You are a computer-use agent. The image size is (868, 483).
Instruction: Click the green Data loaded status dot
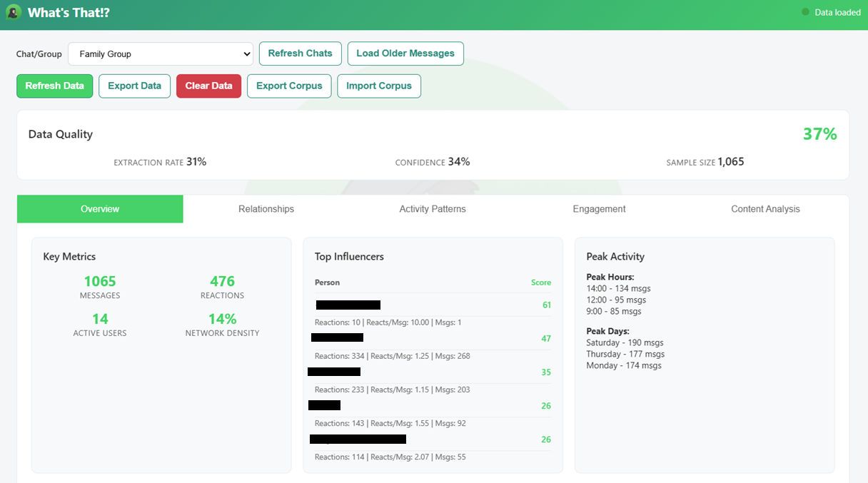pyautogui.click(x=806, y=12)
